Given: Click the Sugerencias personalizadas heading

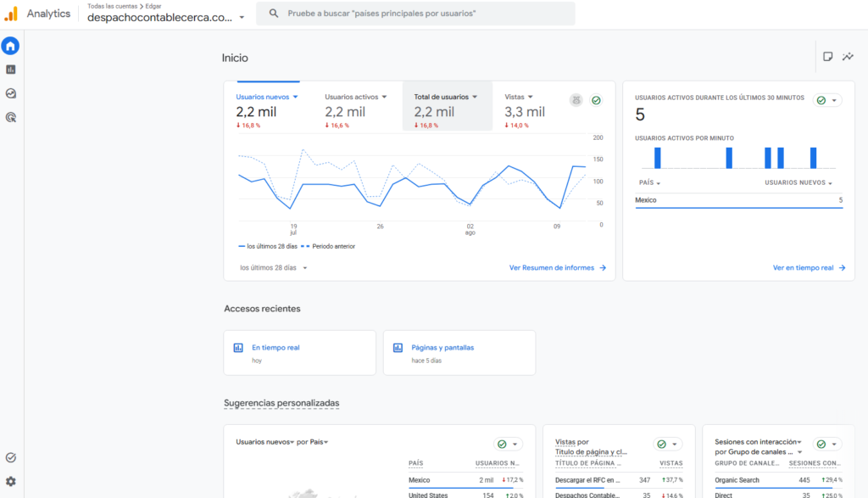Looking at the screenshot, I should pos(281,403).
